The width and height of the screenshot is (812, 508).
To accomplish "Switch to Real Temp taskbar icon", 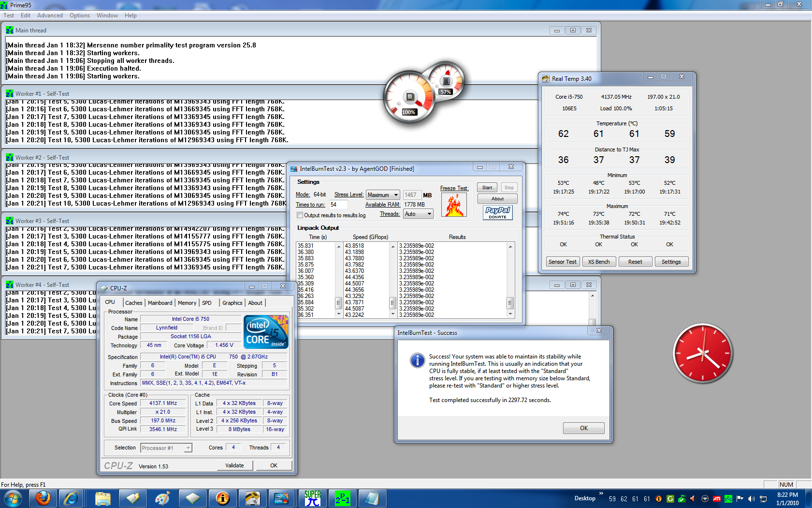I will [x=253, y=498].
